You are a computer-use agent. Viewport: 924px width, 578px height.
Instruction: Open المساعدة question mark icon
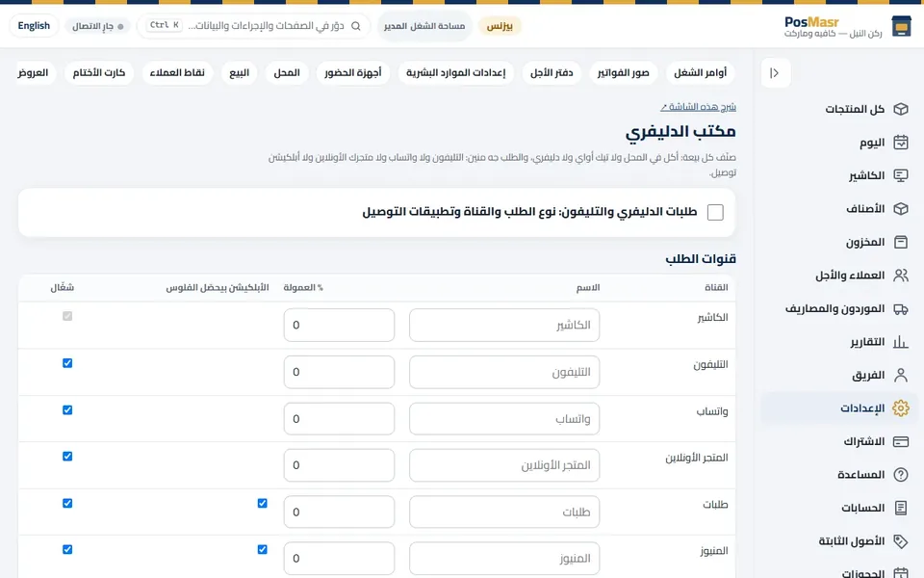[901, 475]
